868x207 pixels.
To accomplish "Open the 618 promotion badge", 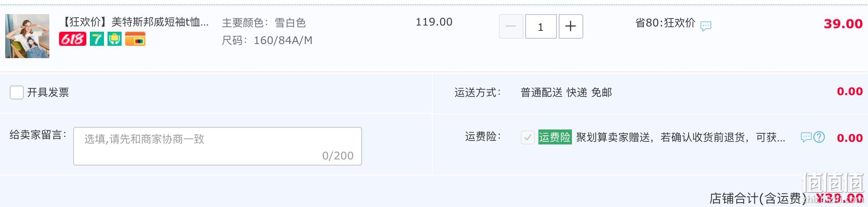I will tap(72, 39).
